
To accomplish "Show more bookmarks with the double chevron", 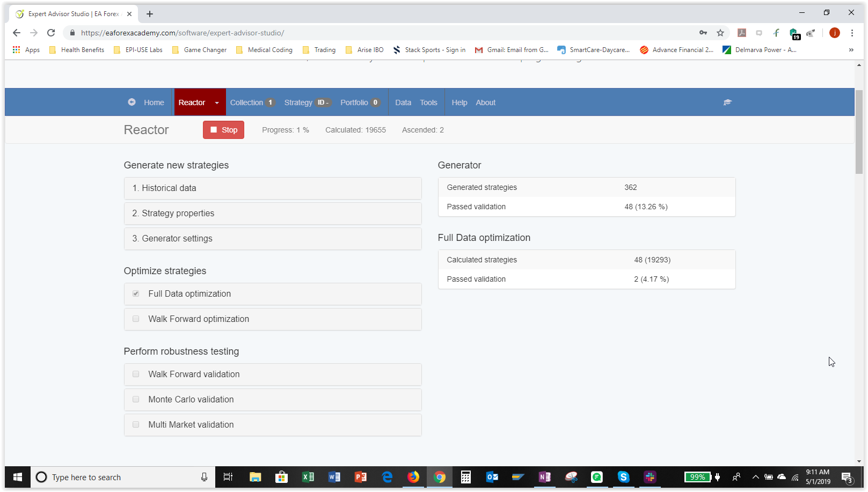I will [851, 50].
